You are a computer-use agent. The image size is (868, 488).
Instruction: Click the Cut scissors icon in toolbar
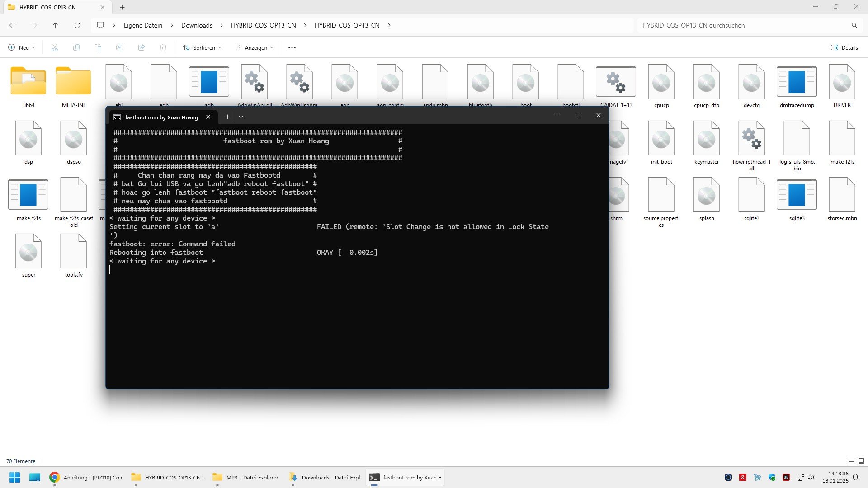pyautogui.click(x=55, y=47)
